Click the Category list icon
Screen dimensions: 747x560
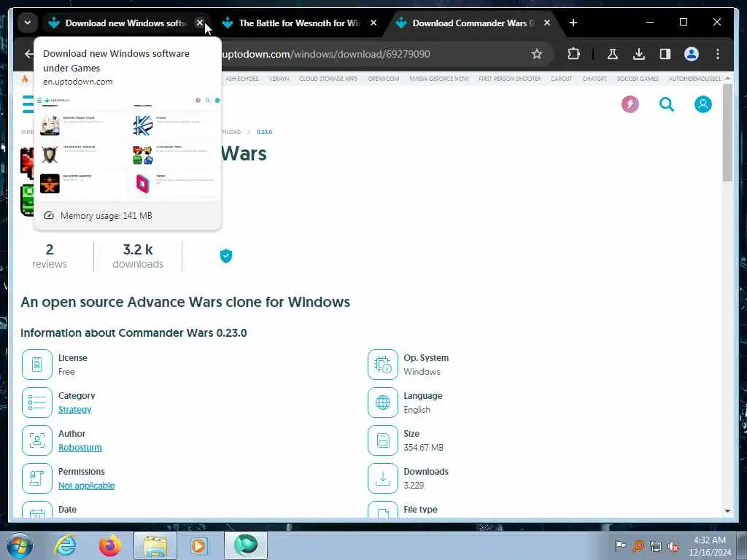click(x=36, y=402)
